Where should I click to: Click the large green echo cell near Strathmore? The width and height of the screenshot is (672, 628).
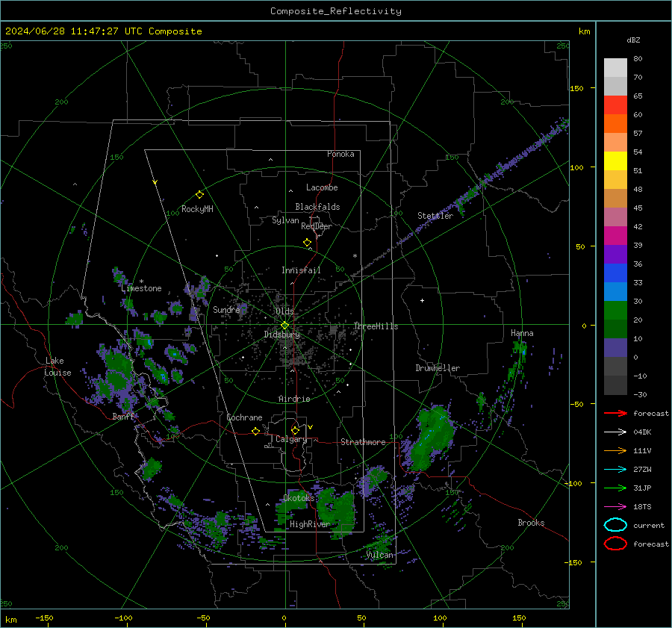point(432,438)
